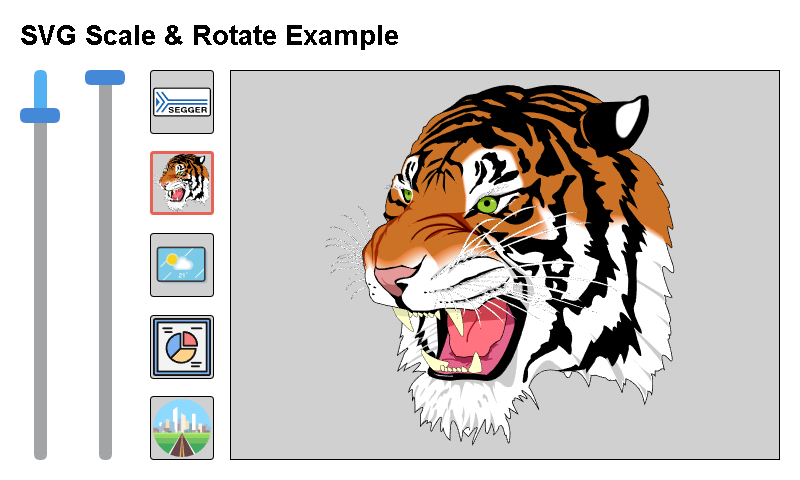The image size is (800, 480).
Task: Select the city road landscape icon
Action: click(x=181, y=428)
